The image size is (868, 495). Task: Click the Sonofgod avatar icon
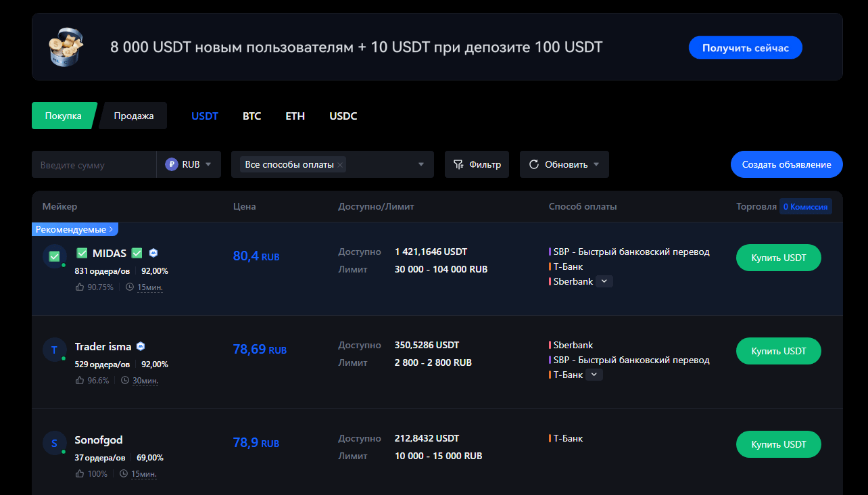(54, 443)
